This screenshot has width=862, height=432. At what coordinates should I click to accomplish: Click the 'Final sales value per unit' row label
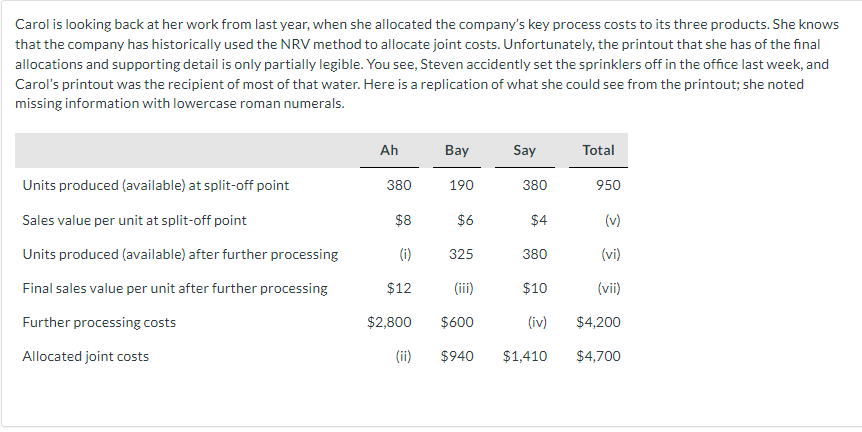pos(175,288)
